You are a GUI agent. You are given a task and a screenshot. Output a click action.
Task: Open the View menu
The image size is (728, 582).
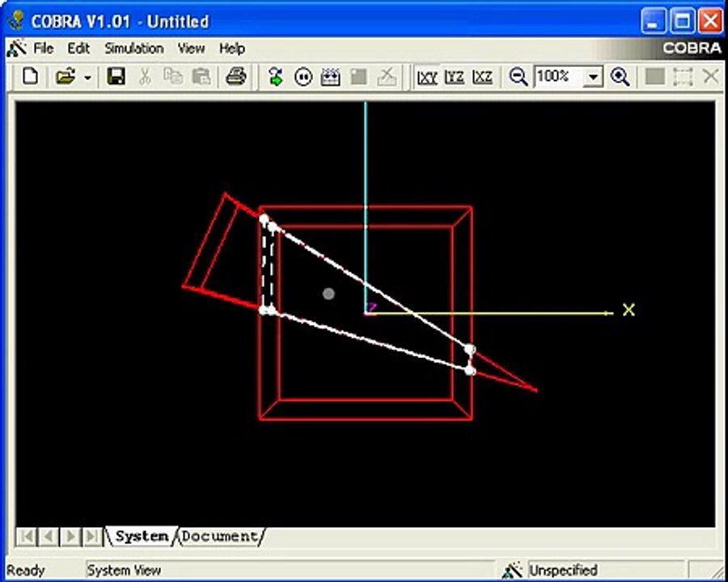[x=191, y=48]
